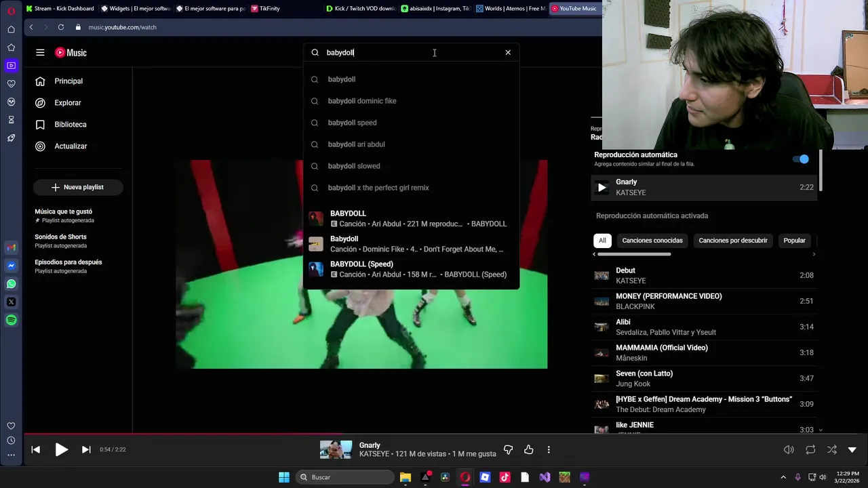Go to Principal home section
Screen dimensions: 868x488
pos(78,81)
